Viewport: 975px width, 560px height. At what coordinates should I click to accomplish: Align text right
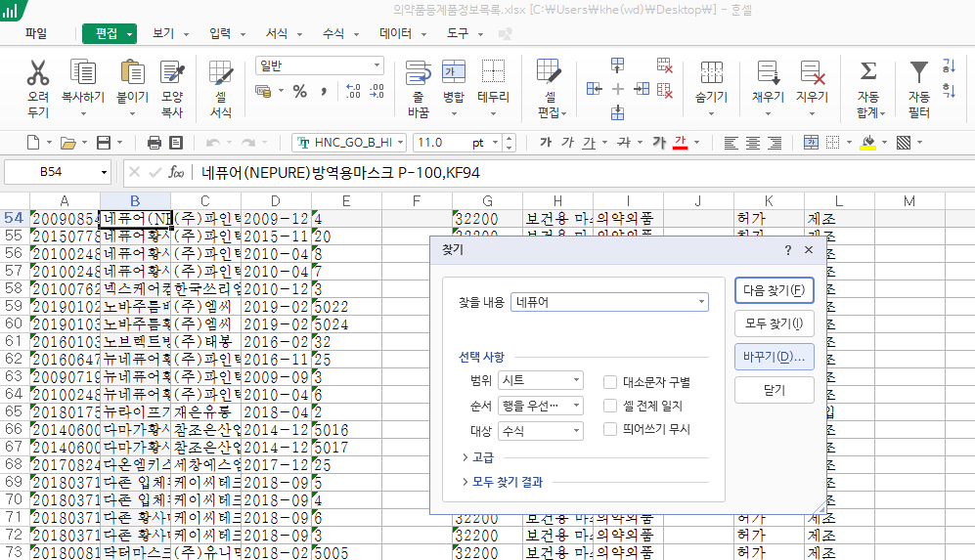775,143
